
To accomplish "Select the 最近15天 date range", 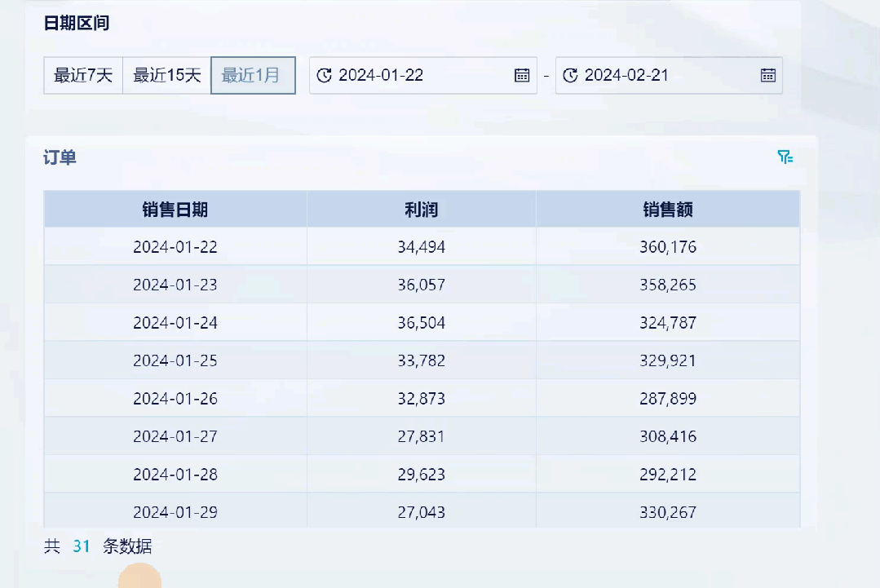I will tap(166, 75).
